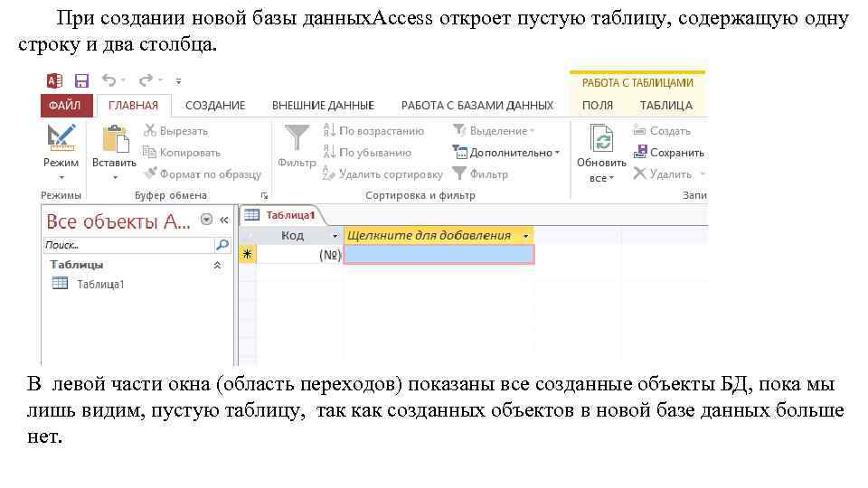Click Вырезать scissors command
The image size is (868, 488).
175,131
